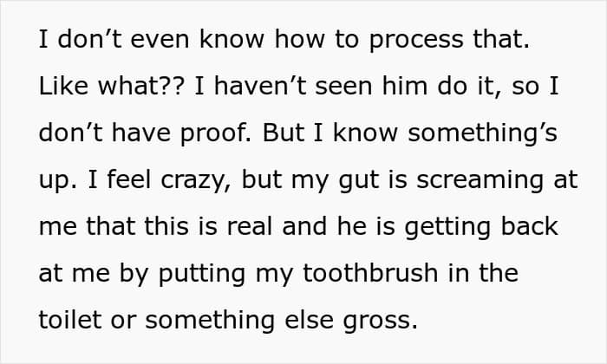Click the word 'even' in the first line
The image size is (607, 364).
tap(160, 42)
